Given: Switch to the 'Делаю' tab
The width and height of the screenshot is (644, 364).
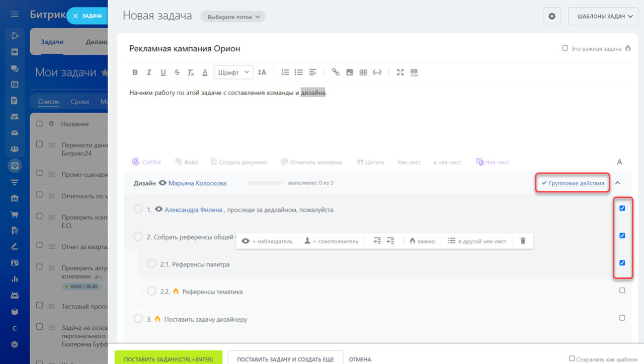Looking at the screenshot, I should click(x=96, y=42).
